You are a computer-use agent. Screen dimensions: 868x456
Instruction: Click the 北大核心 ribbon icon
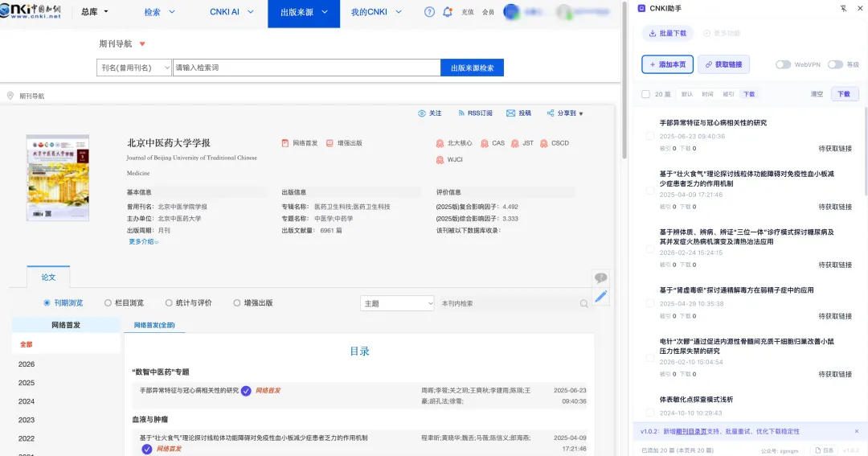pyautogui.click(x=440, y=143)
